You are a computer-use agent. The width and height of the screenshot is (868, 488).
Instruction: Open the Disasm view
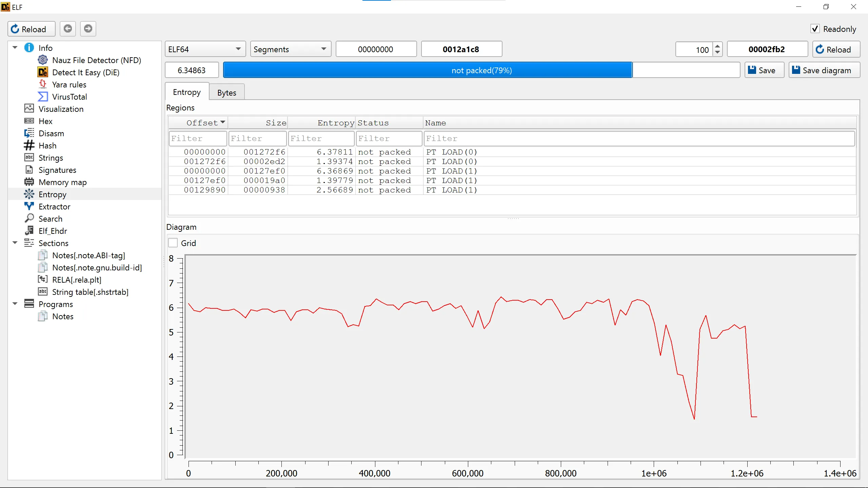[x=51, y=134]
